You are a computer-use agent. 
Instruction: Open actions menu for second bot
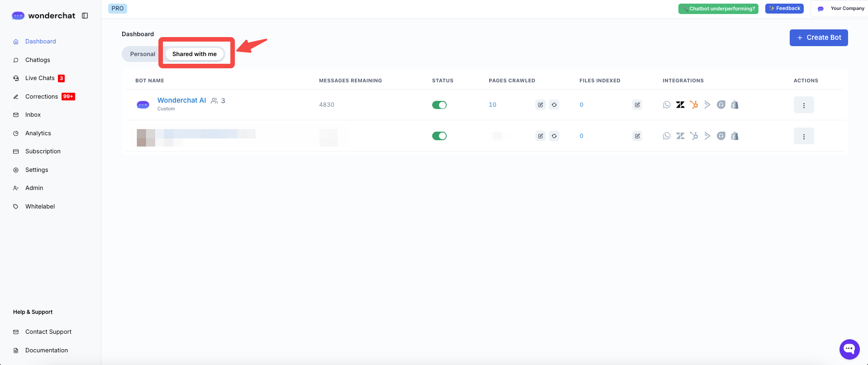(x=803, y=136)
